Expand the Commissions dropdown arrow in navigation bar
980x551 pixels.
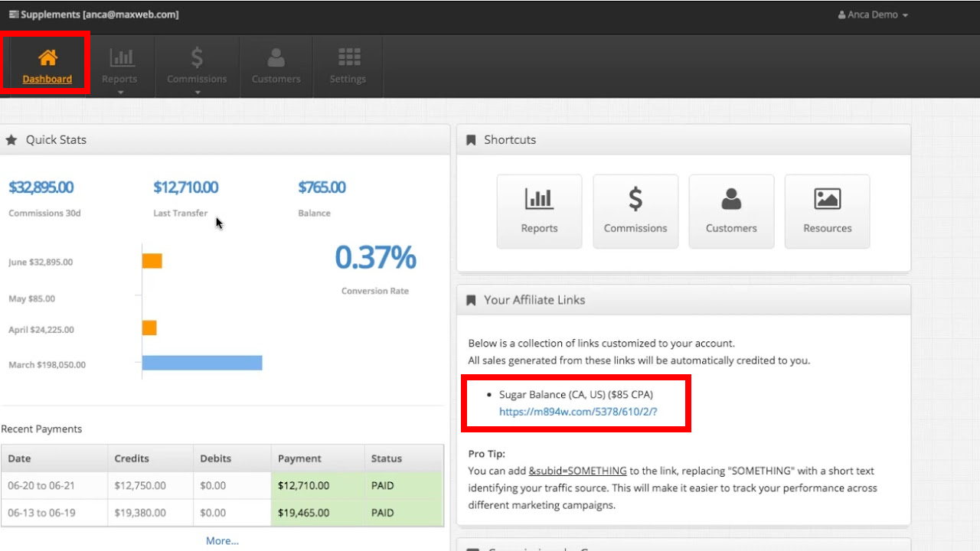(x=198, y=93)
